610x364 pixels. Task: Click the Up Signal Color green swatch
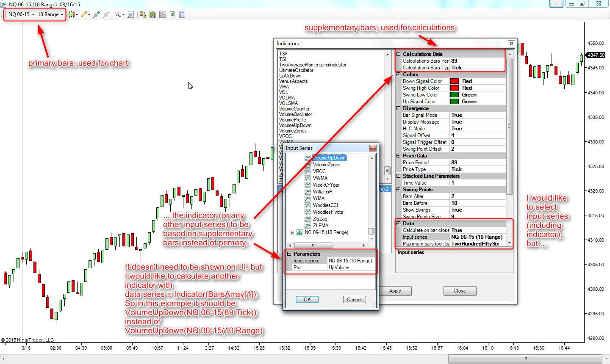coord(455,102)
